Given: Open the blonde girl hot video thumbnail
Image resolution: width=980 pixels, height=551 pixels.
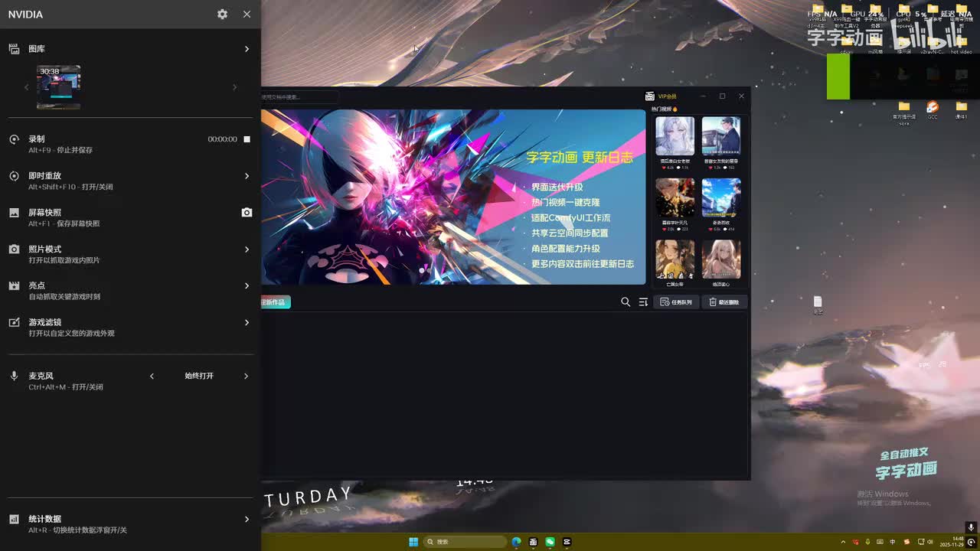Looking at the screenshot, I should coord(721,259).
